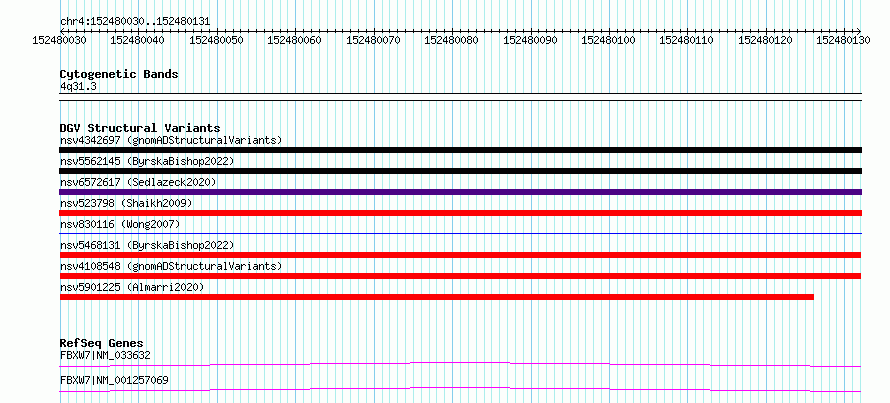Click ruler position 152480050
This screenshot has height=403, width=890.
pyautogui.click(x=216, y=40)
